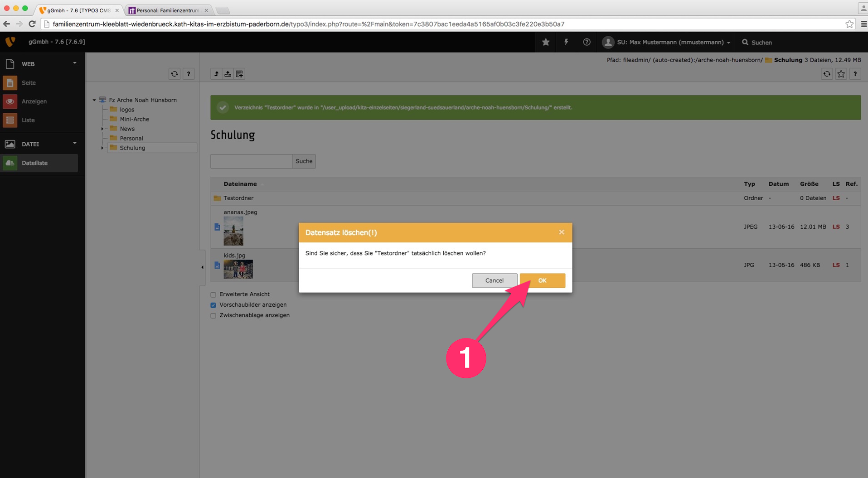
Task: Open the Max Mustermann user dropdown
Action: click(666, 42)
